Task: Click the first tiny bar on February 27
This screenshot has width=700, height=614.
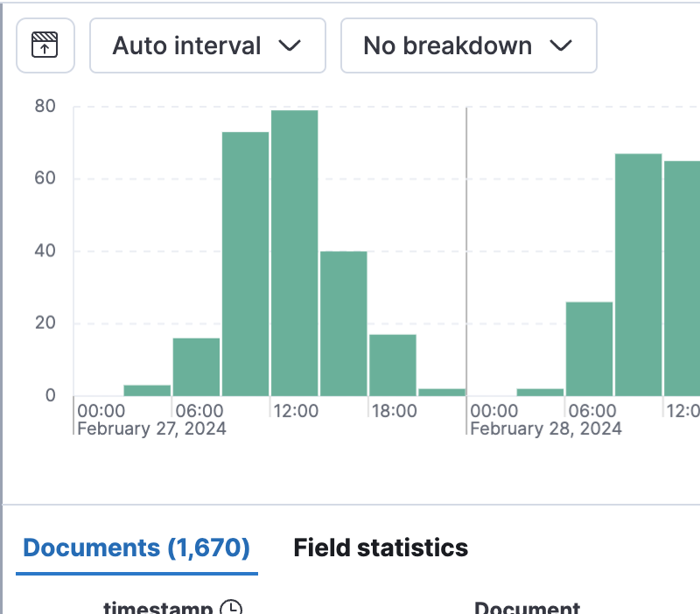Action: coord(147,390)
